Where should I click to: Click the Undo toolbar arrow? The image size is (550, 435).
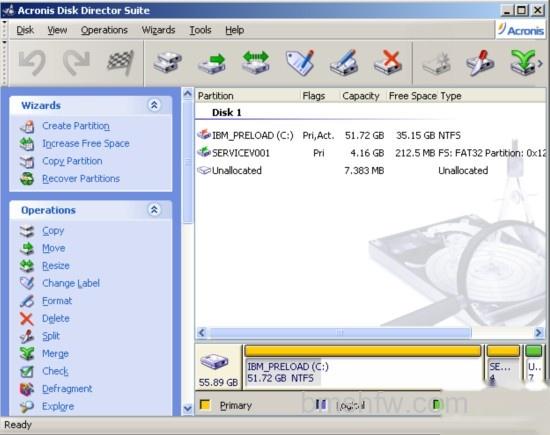[32, 62]
